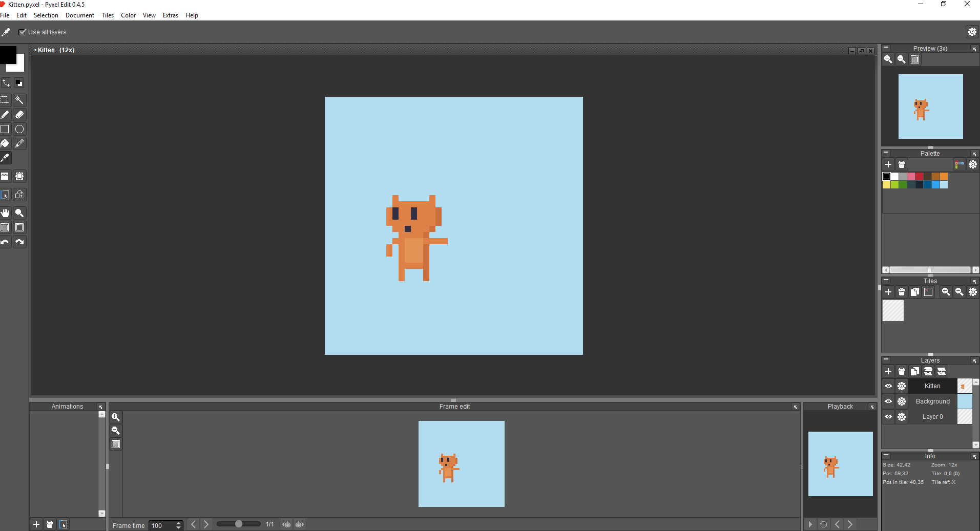Hide the Background layer
The height and width of the screenshot is (531, 980).
point(887,401)
